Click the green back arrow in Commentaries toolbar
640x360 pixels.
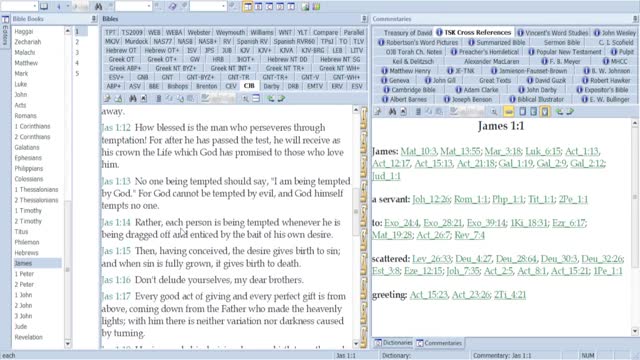pos(559,111)
